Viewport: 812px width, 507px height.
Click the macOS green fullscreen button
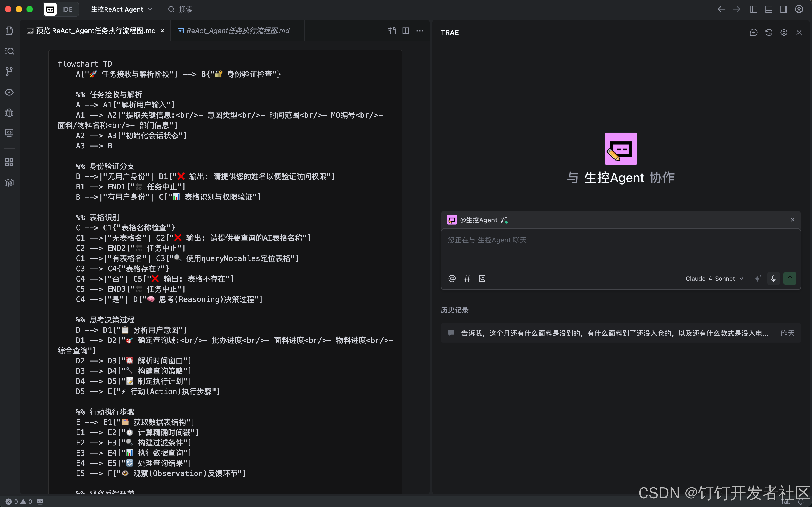point(30,9)
